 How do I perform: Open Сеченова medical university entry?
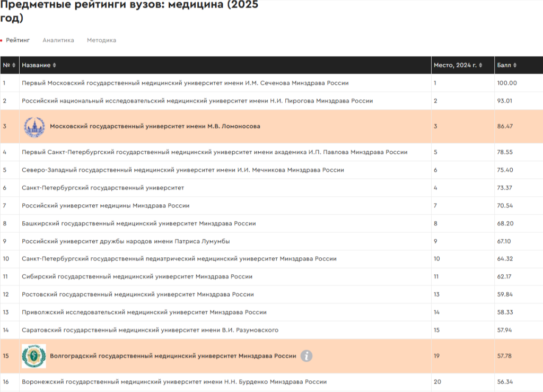[x=185, y=83]
